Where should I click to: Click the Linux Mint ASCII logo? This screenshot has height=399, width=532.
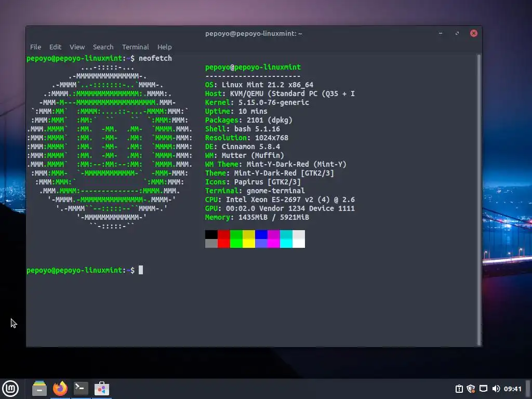pos(110,147)
